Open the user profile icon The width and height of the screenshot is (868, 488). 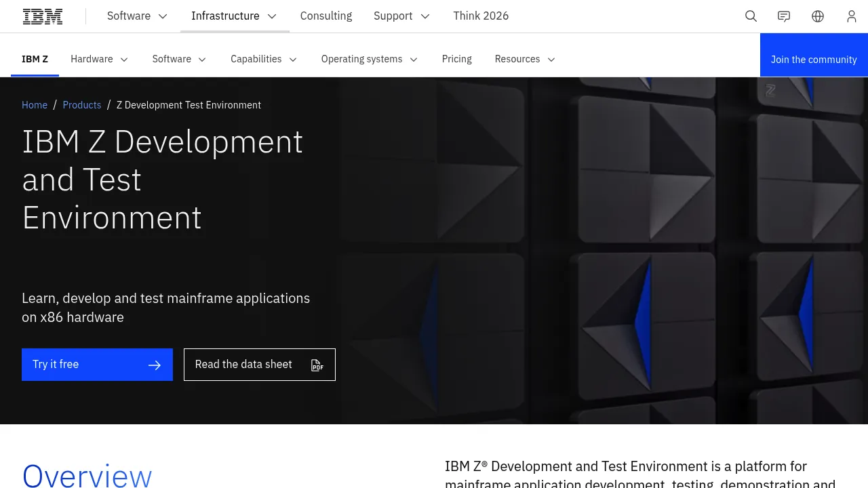(852, 16)
